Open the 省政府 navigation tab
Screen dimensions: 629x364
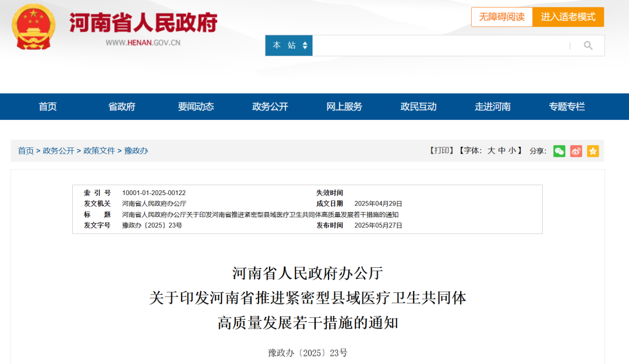click(x=122, y=107)
